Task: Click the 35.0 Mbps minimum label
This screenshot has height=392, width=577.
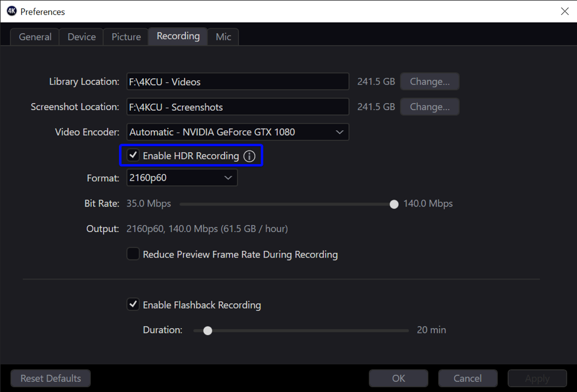Action: (x=149, y=203)
